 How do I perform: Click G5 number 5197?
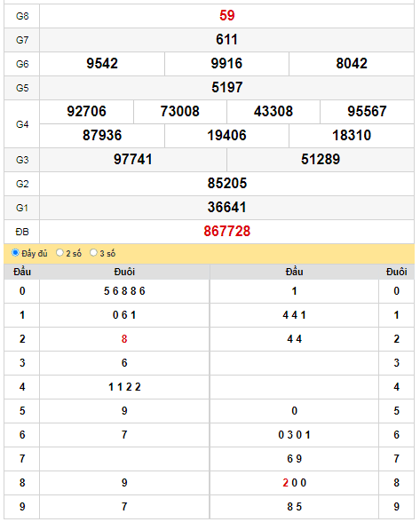[x=226, y=88]
